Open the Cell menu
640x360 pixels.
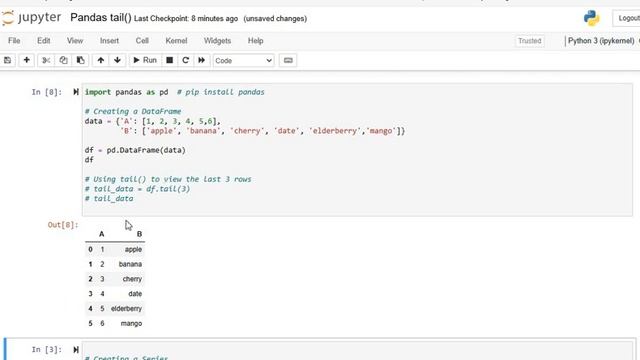click(142, 41)
